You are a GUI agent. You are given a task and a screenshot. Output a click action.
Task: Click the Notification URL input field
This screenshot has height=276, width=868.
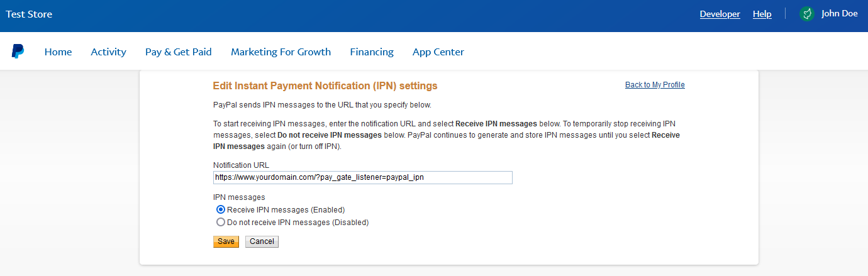tap(363, 177)
